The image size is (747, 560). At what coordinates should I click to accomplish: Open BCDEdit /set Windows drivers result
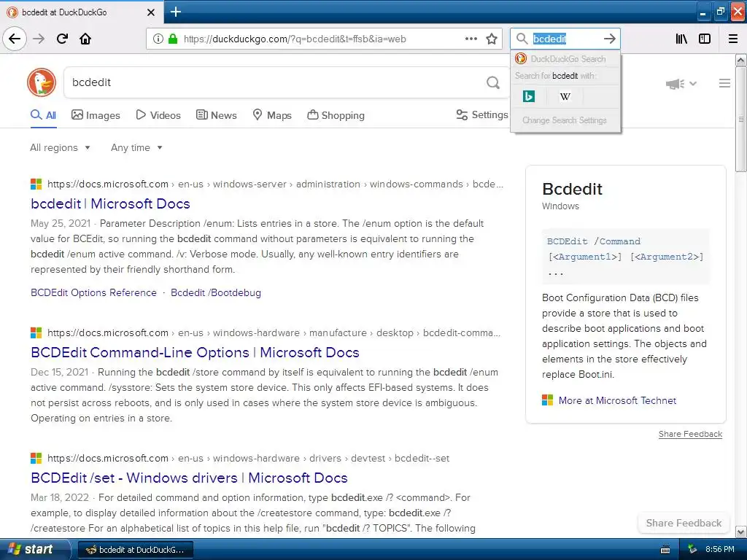tap(189, 478)
